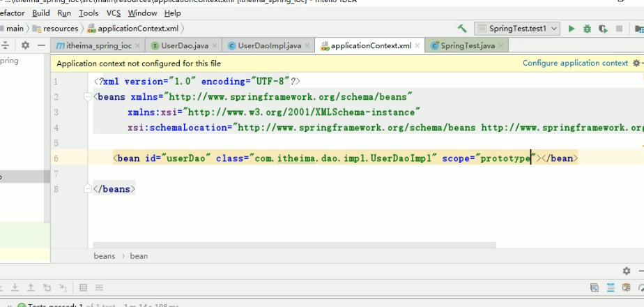Screen dimensions: 644x307
Task: Click the closing beans fold marker on line 8
Action: point(88,188)
